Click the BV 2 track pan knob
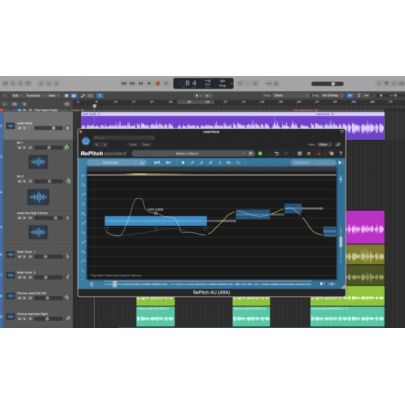This screenshot has width=405, height=405. (68, 181)
